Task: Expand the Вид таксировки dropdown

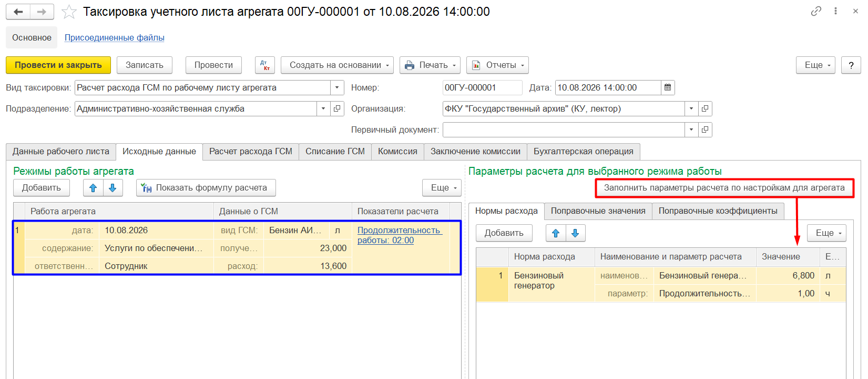Action: point(337,88)
